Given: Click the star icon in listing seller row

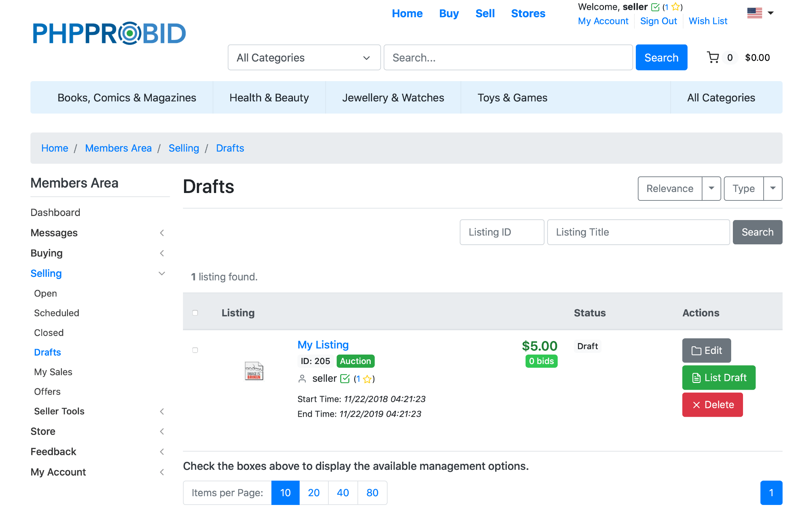Looking at the screenshot, I should 367,379.
